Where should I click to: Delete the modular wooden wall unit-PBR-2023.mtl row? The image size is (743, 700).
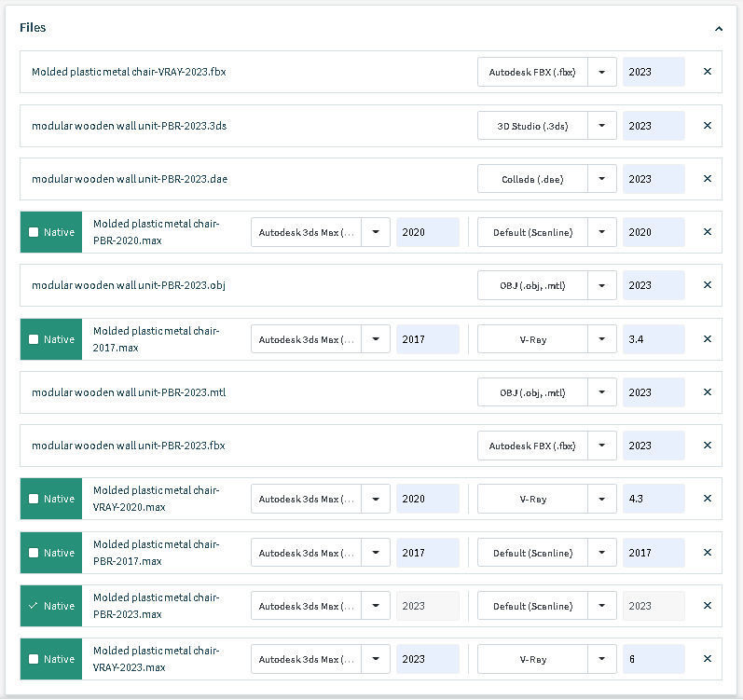tap(707, 392)
